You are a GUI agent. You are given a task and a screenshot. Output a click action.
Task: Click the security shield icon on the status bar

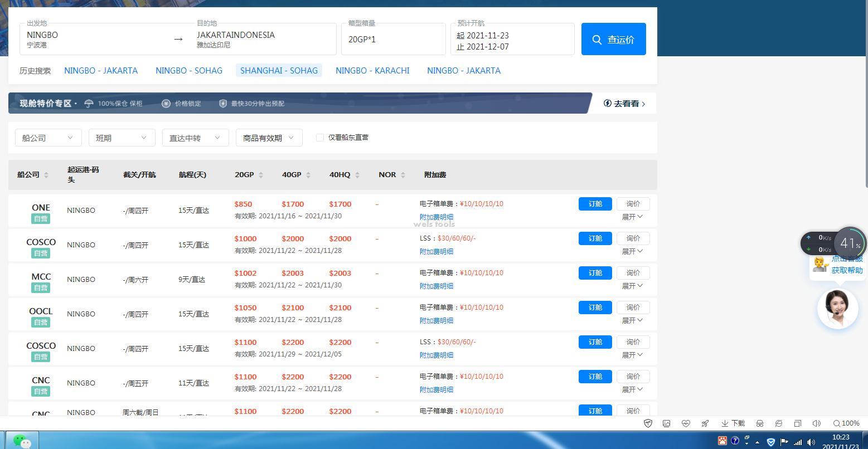[x=648, y=423]
